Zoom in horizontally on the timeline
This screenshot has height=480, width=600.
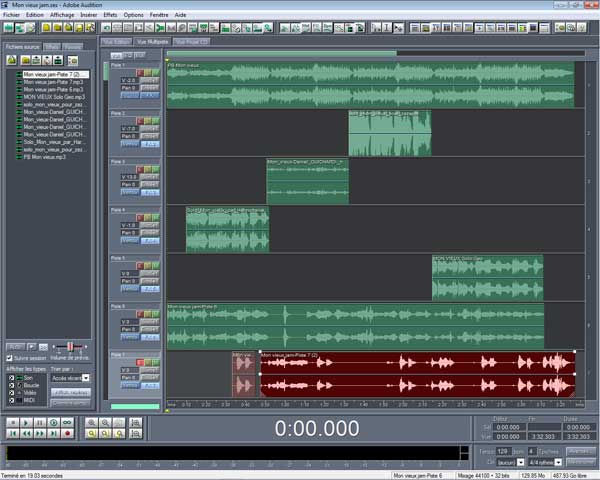91,423
